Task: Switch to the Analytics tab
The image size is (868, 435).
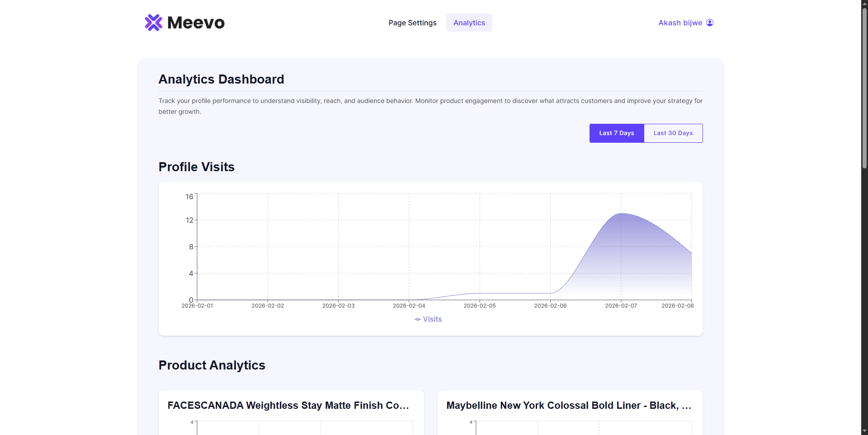Action: click(x=469, y=23)
